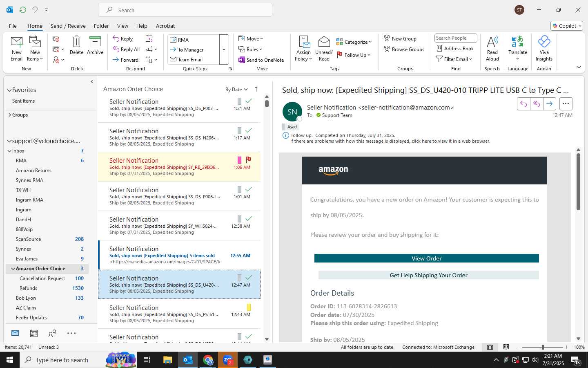Image resolution: width=588 pixels, height=368 pixels.
Task: Toggle completed flag on the 12:47 AM email
Action: coord(249,277)
